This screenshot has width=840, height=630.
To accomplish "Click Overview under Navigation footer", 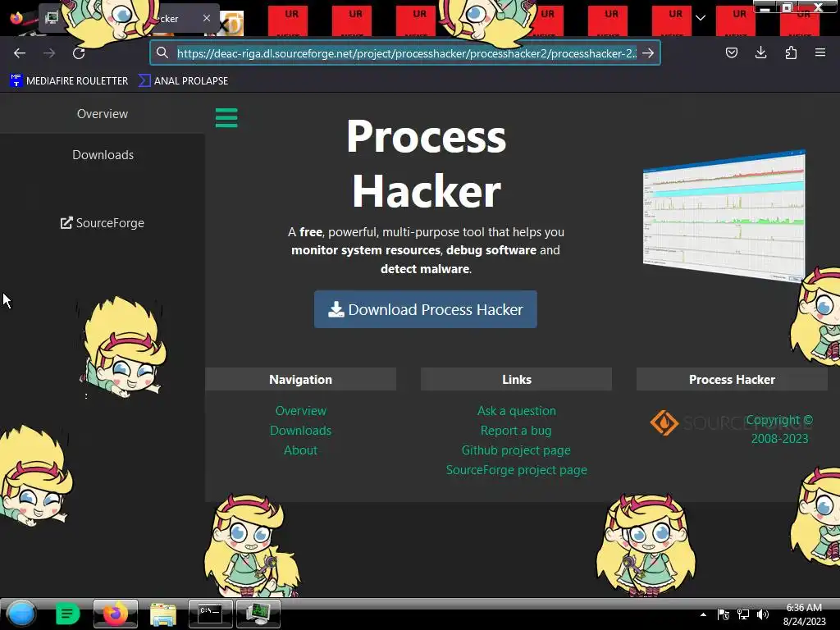I will tap(300, 411).
